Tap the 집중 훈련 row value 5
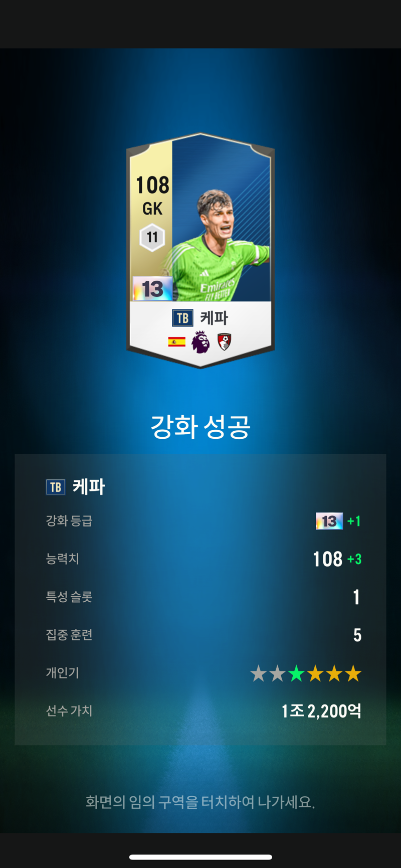The height and width of the screenshot is (868, 401). point(357,635)
